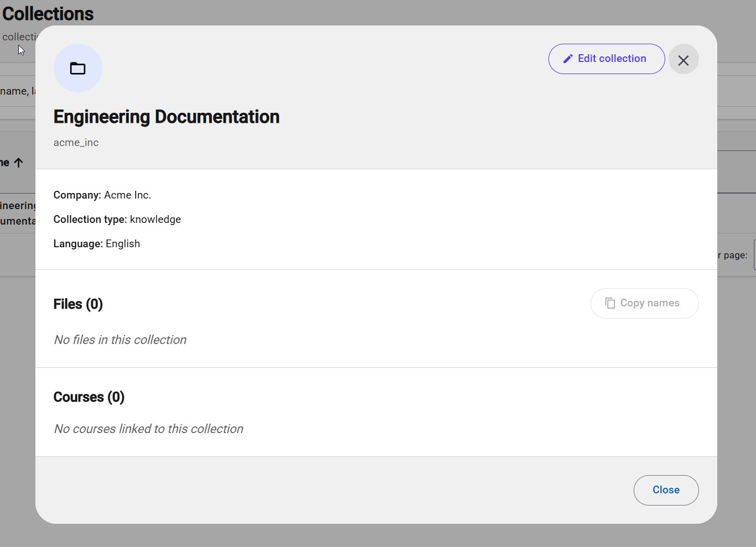
Task: Click the Edit collection button
Action: point(607,59)
